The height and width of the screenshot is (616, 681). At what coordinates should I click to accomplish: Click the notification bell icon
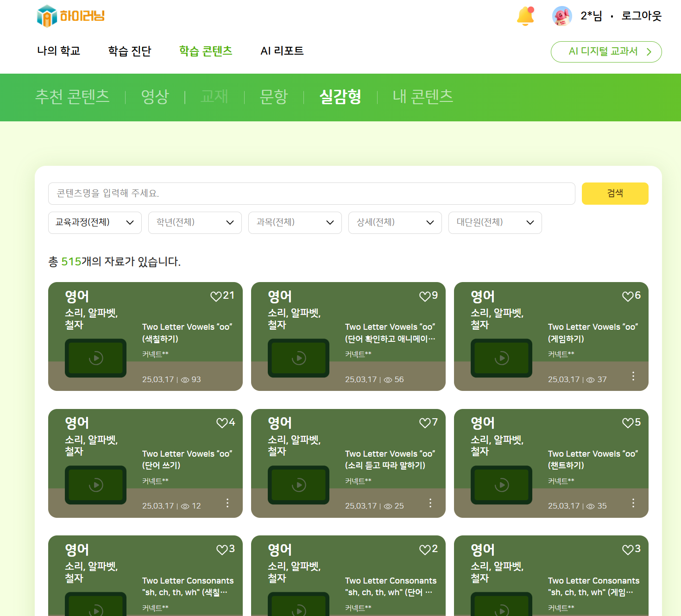(x=525, y=16)
